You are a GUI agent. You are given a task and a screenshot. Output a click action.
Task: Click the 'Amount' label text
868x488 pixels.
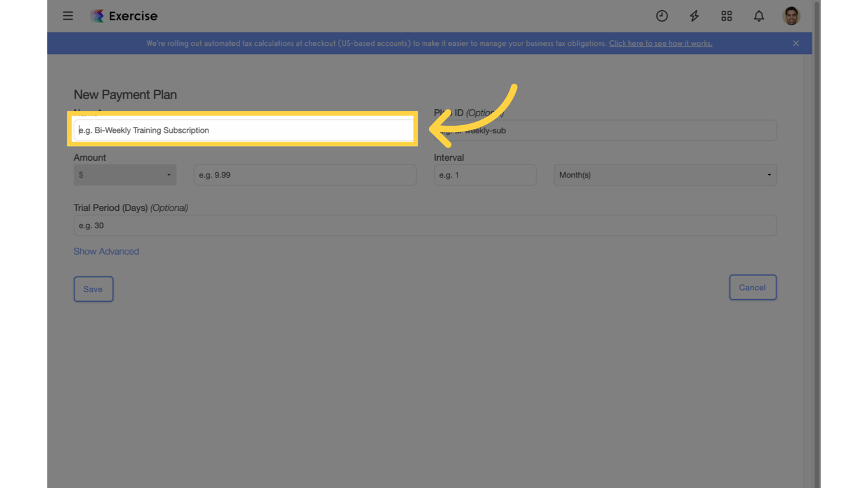pos(90,158)
